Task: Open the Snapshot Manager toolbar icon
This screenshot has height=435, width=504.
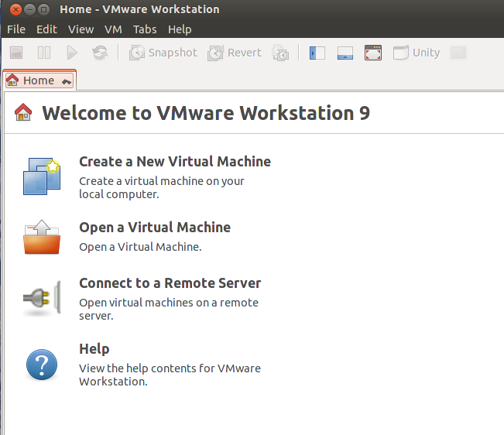Action: click(280, 53)
